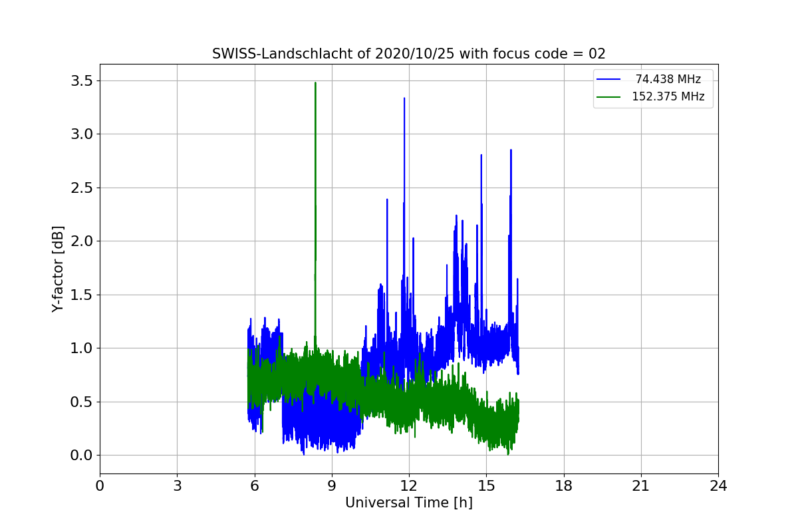The image size is (798, 532).
Task: Click the 12 x-axis tick label
Action: point(409,486)
